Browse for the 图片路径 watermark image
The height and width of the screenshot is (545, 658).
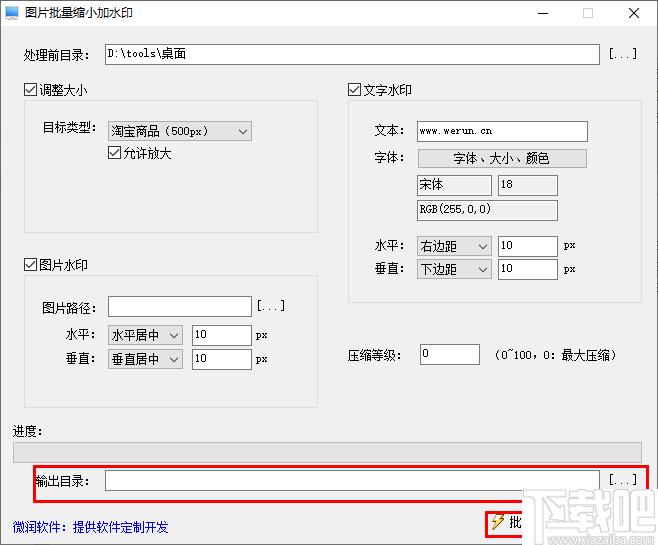271,305
